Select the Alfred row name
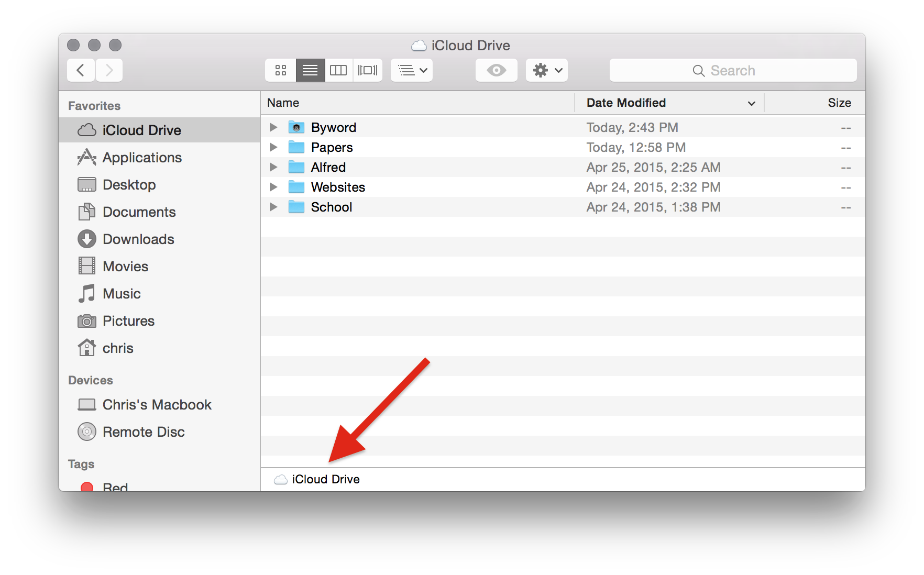The width and height of the screenshot is (924, 575). click(328, 167)
